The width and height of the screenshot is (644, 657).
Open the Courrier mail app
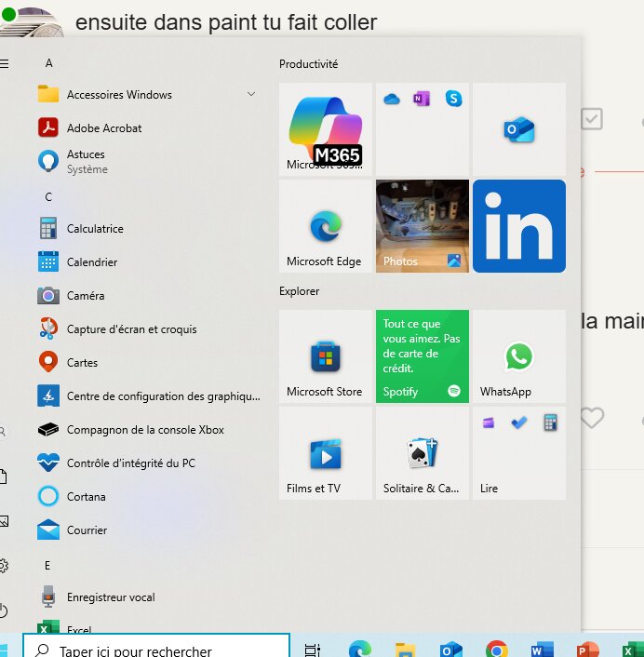(x=149, y=530)
